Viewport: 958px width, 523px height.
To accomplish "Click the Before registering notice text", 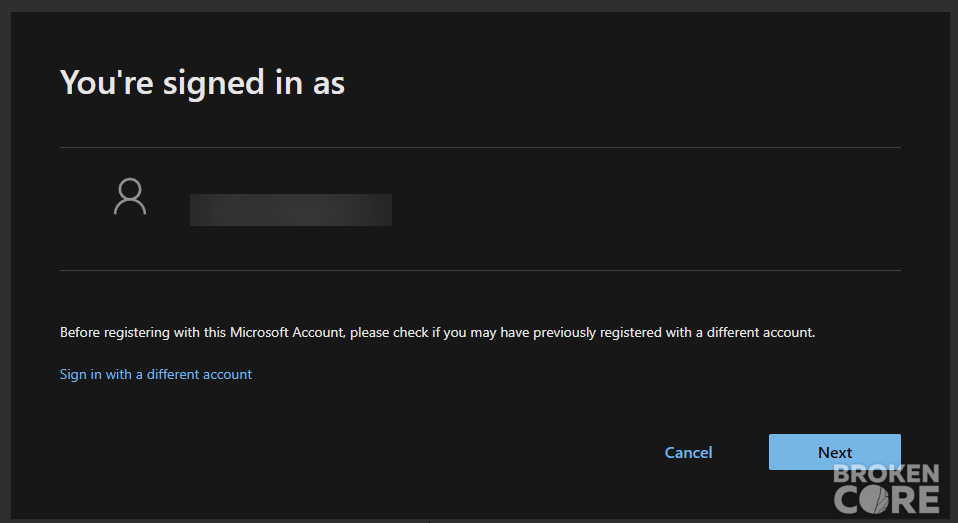I will click(x=437, y=332).
